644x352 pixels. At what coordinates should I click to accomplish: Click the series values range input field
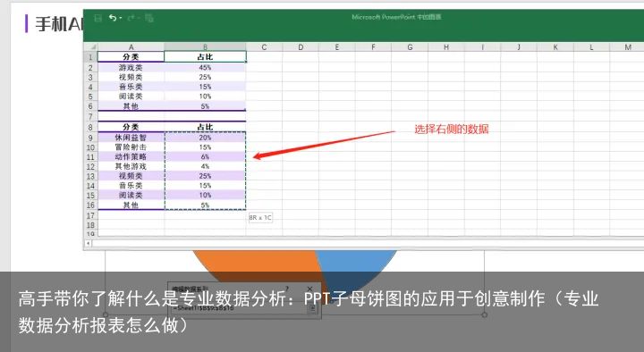[240, 308]
